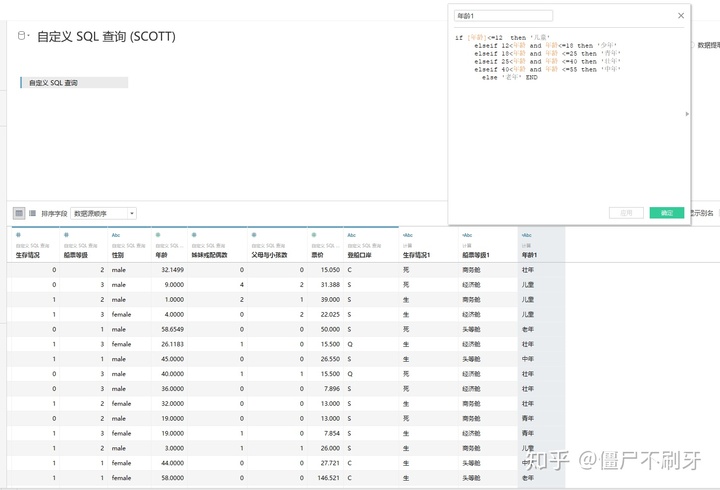Image resolution: width=720 pixels, height=490 pixels.
Task: Select the 生存情况 column header
Action: pos(28,255)
